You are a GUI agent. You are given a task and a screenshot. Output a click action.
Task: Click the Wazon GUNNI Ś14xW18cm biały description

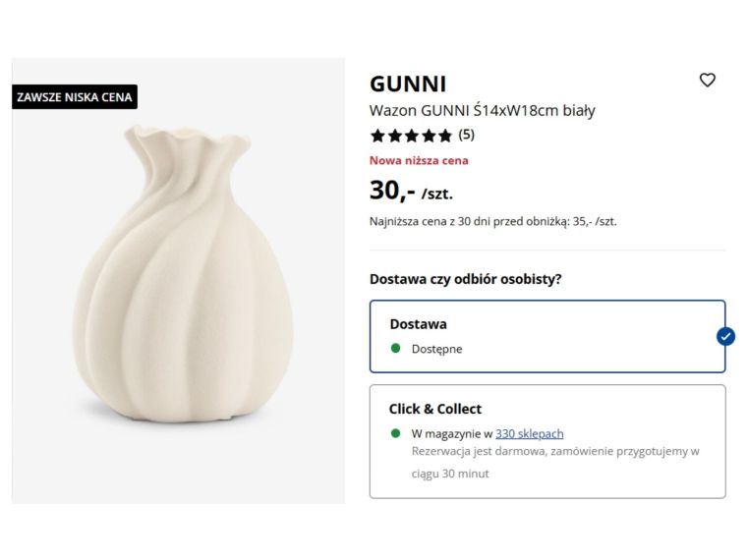click(482, 110)
